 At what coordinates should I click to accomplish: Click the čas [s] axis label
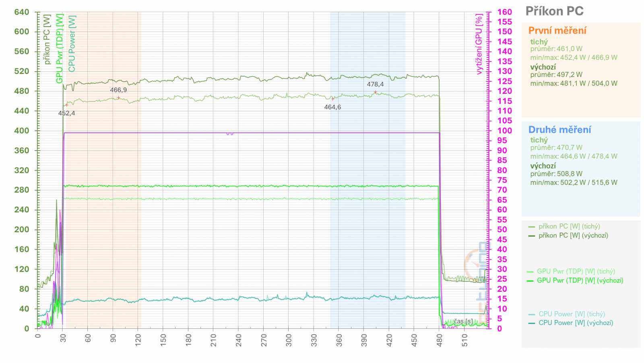coord(463,322)
